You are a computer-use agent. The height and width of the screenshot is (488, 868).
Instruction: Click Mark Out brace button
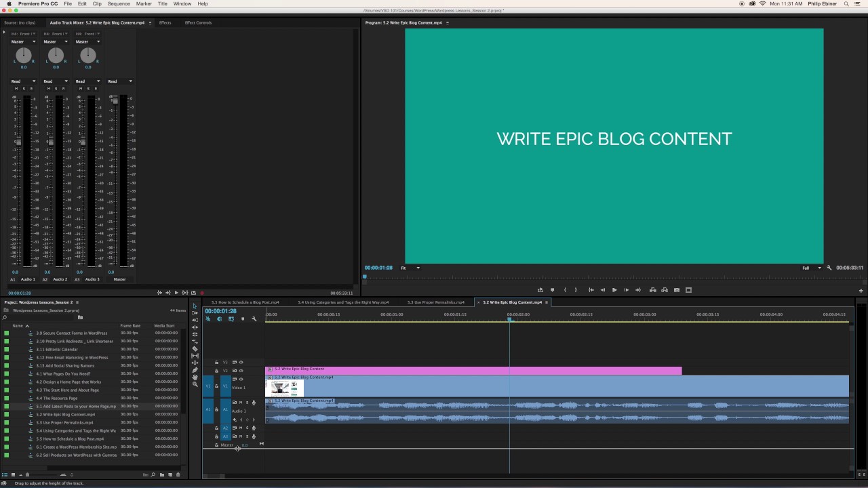pyautogui.click(x=576, y=290)
